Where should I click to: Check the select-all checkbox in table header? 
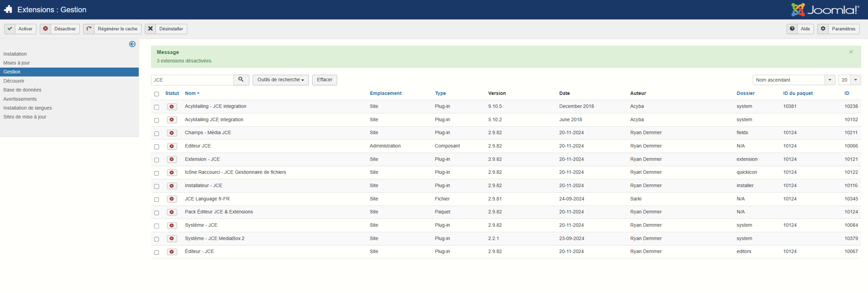157,94
